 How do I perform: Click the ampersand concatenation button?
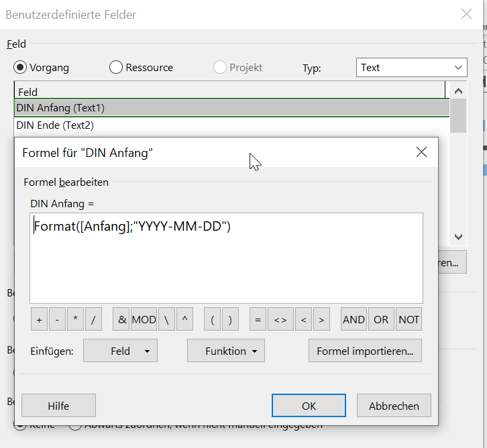click(122, 320)
